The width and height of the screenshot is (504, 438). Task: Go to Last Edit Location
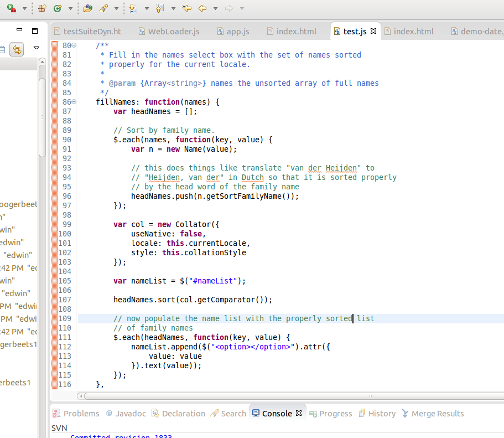187,8
